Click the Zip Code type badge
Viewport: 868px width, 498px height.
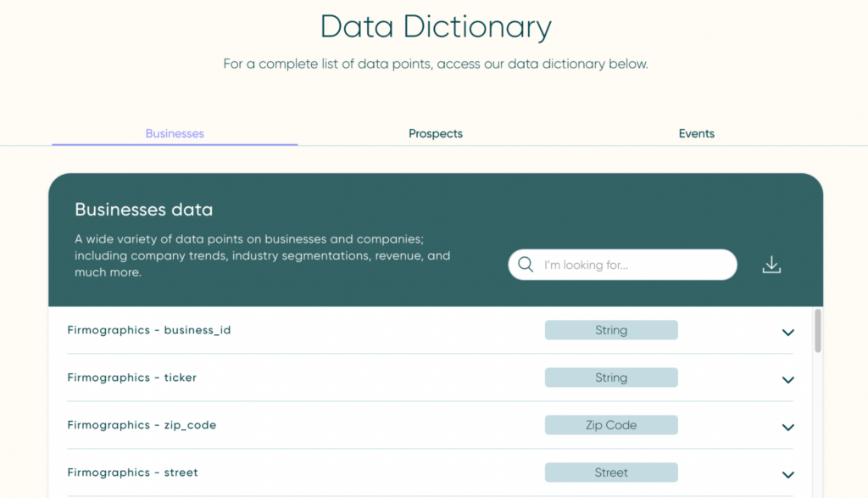(611, 425)
